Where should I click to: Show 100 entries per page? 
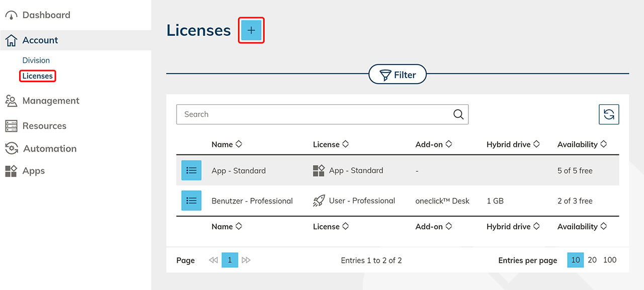610,260
